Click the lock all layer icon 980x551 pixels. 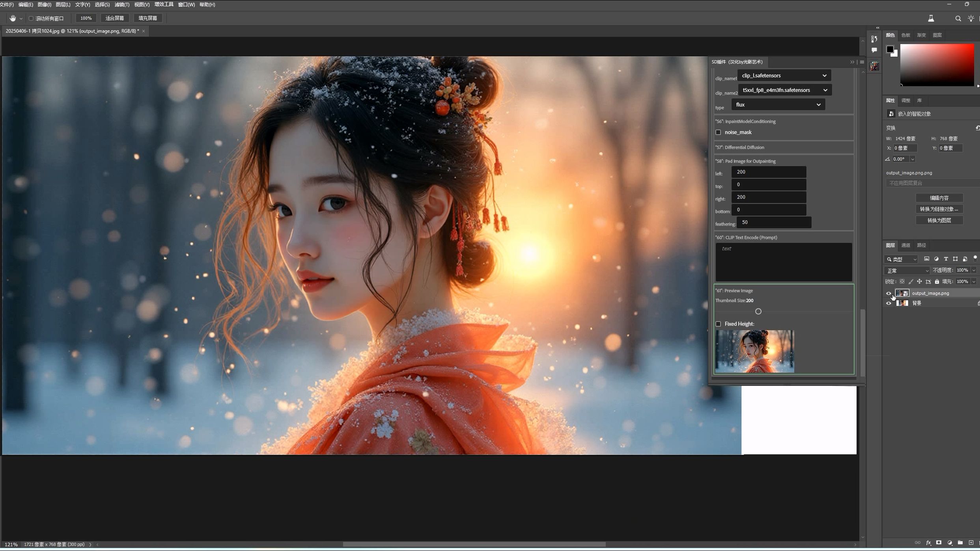937,281
